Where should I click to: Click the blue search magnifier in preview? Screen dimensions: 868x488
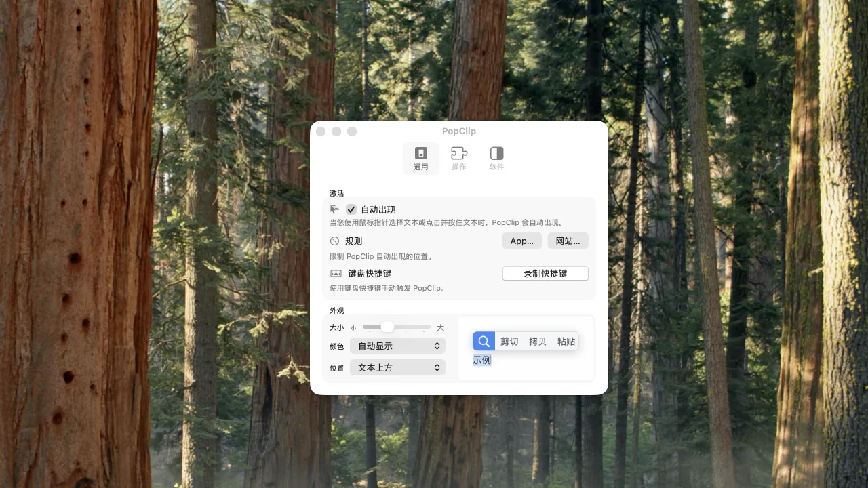(x=484, y=341)
